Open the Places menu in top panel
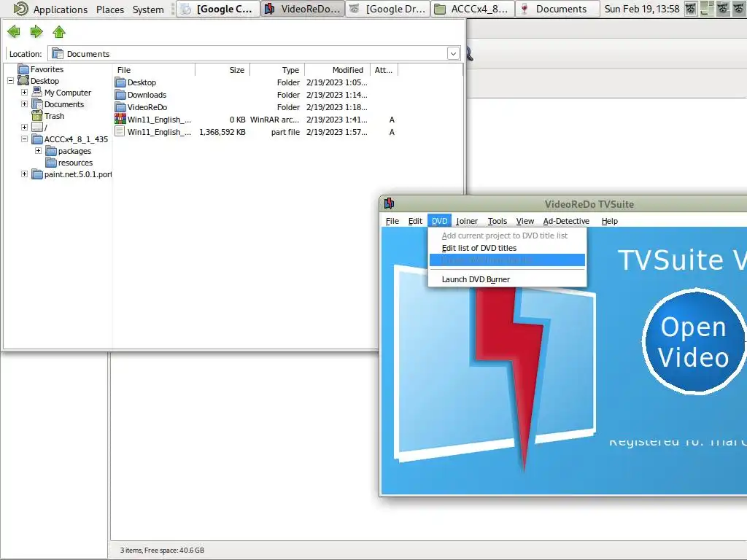The image size is (747, 560). (110, 9)
